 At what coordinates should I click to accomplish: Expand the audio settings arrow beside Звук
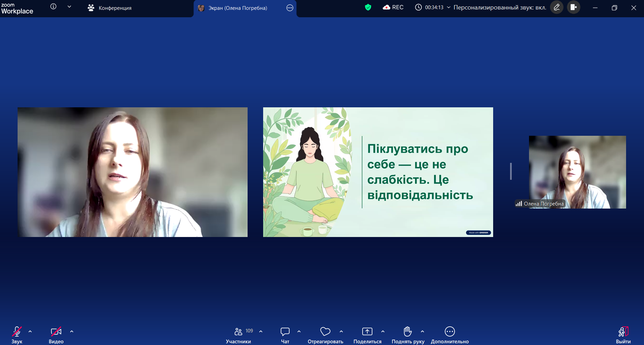pos(30,331)
